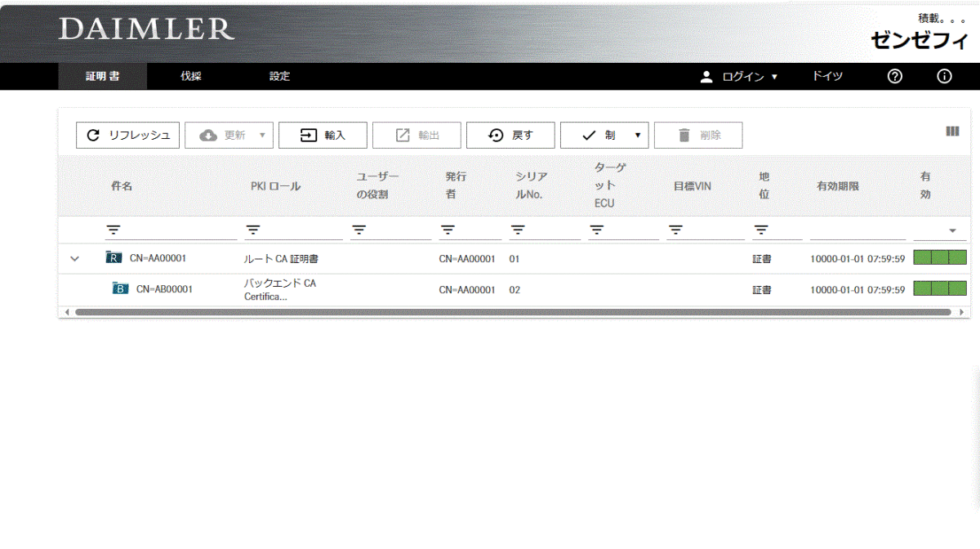Image resolution: width=980 pixels, height=549 pixels.
Task: Open the 有効 column filter dropdown
Action: pyautogui.click(x=952, y=231)
